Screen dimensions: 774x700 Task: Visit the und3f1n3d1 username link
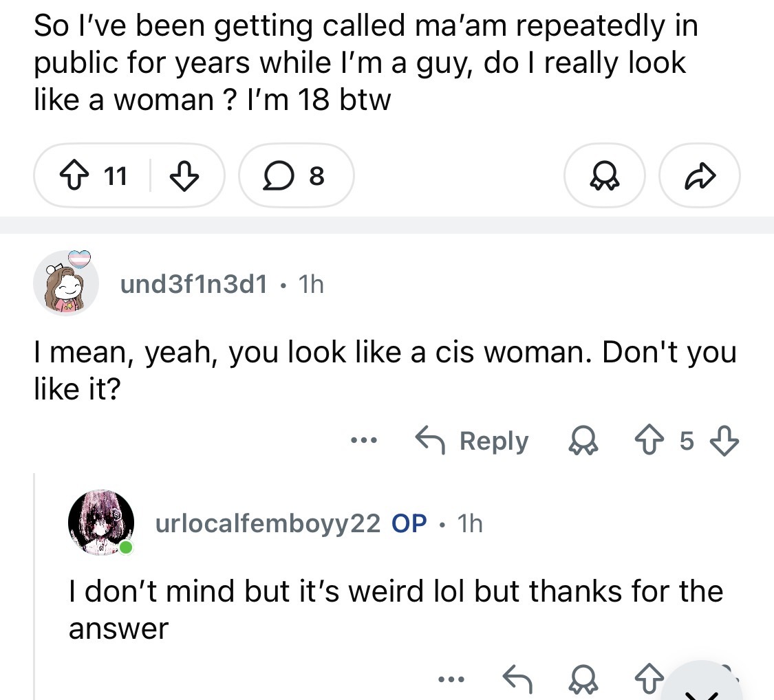pos(193,284)
